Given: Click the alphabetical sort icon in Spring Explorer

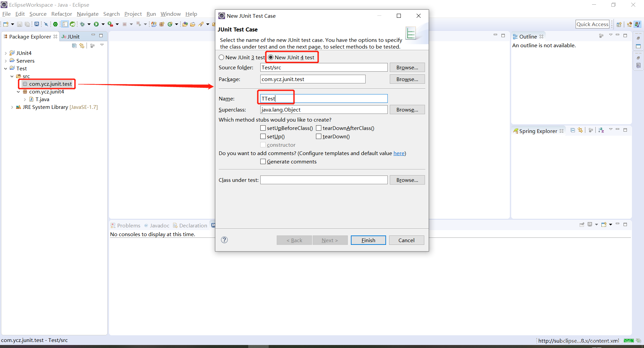Looking at the screenshot, I should coord(601,130).
